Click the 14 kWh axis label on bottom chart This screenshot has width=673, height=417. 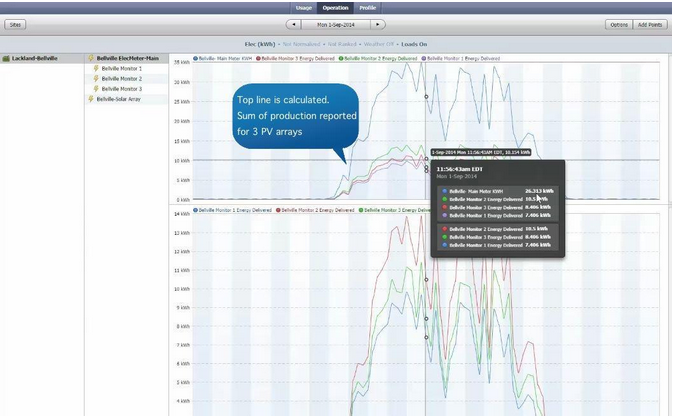click(x=182, y=214)
